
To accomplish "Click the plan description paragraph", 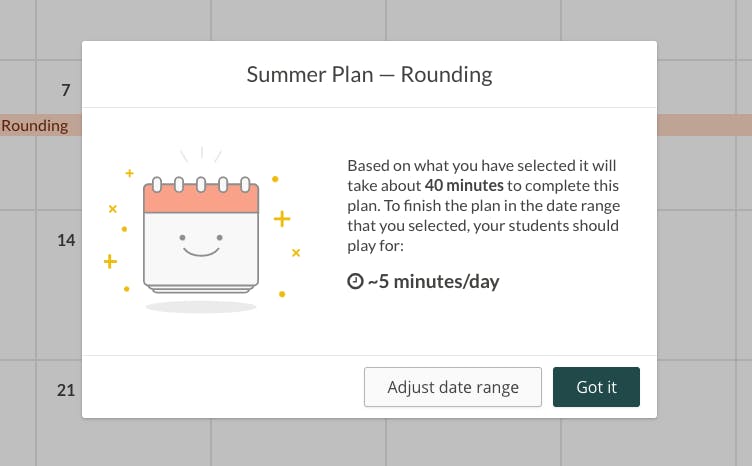I will pyautogui.click(x=483, y=205).
